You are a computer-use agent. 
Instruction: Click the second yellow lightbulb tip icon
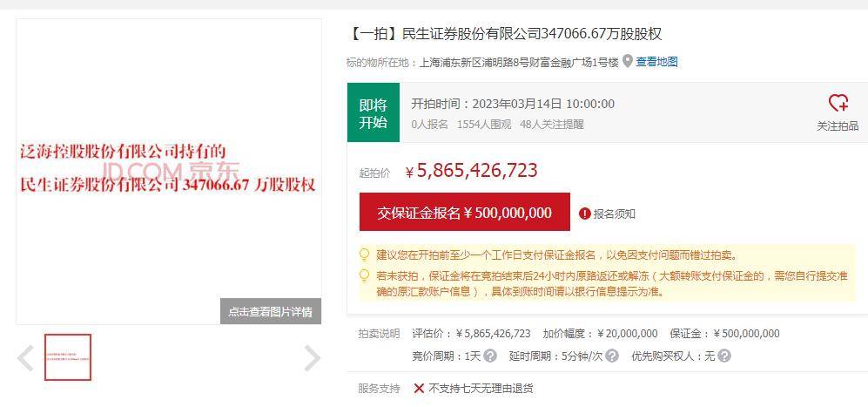(x=364, y=275)
